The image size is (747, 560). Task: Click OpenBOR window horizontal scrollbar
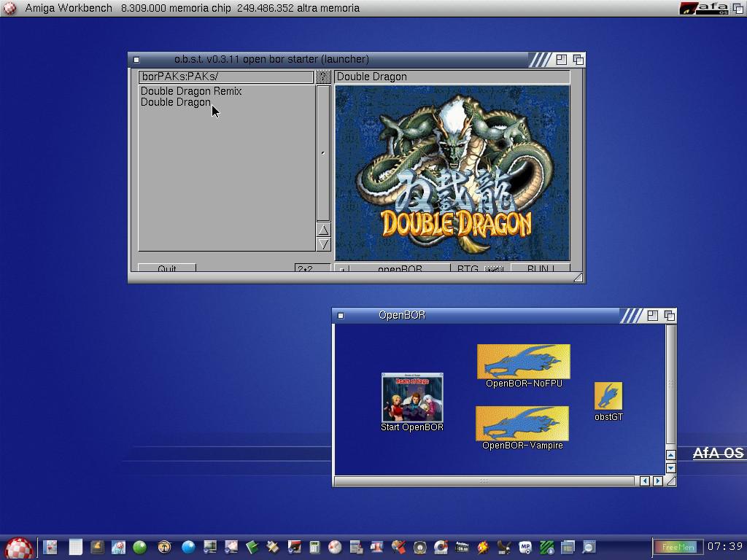[x=485, y=481]
